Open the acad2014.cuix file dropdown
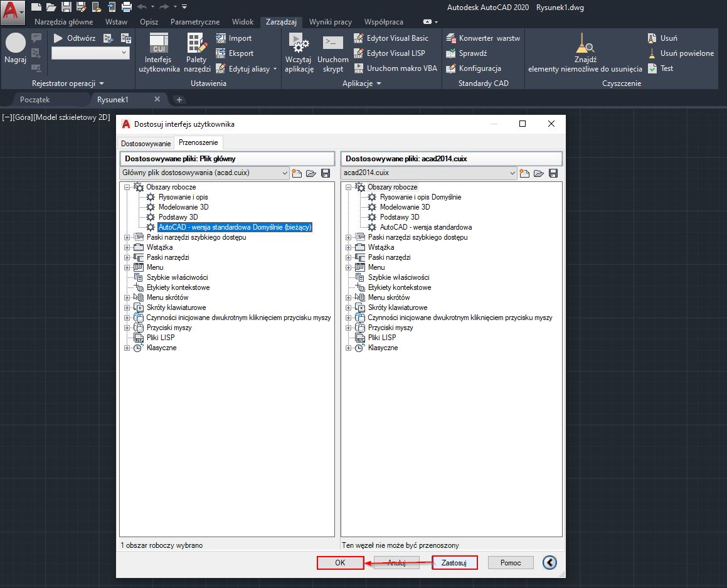The width and height of the screenshot is (727, 588). [x=429, y=173]
